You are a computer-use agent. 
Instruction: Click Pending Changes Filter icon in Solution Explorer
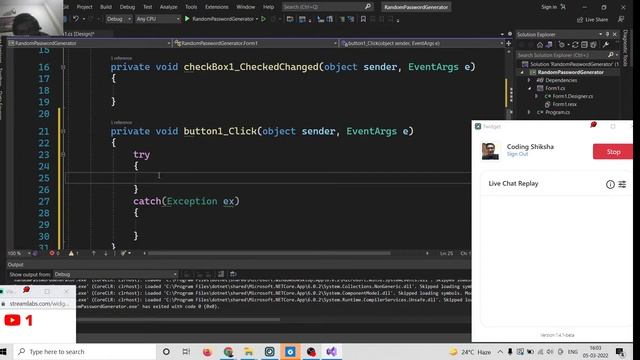[x=562, y=45]
